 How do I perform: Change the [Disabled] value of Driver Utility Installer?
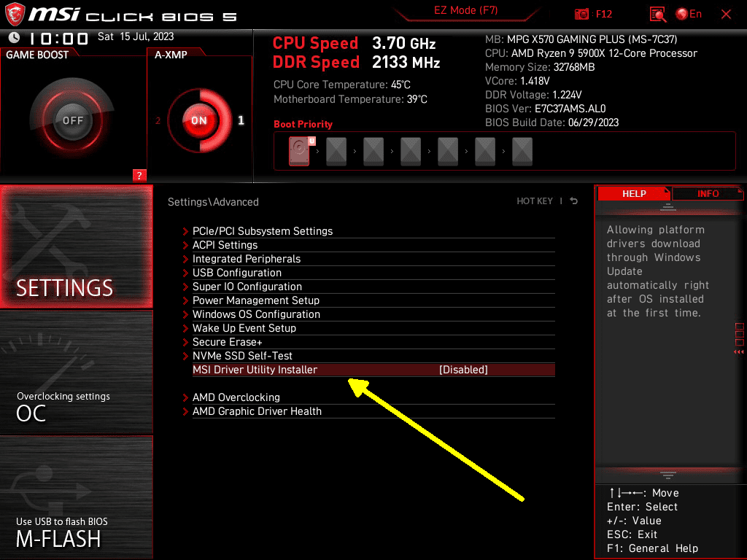click(x=463, y=370)
